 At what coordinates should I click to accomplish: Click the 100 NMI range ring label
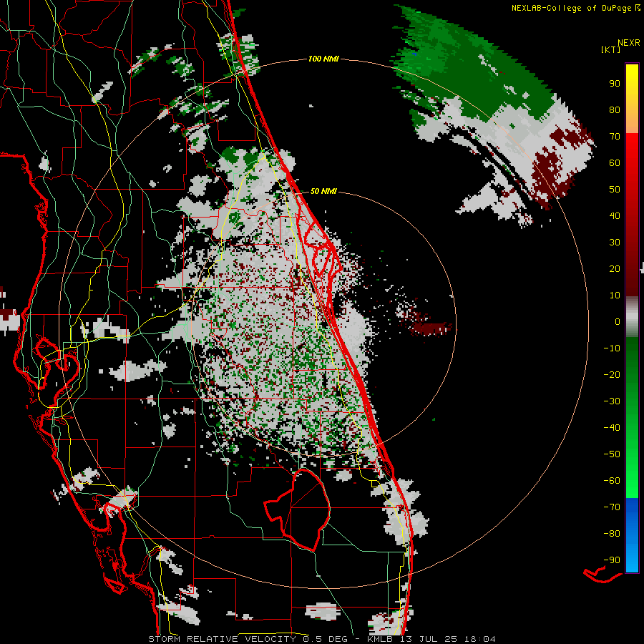[x=323, y=59]
